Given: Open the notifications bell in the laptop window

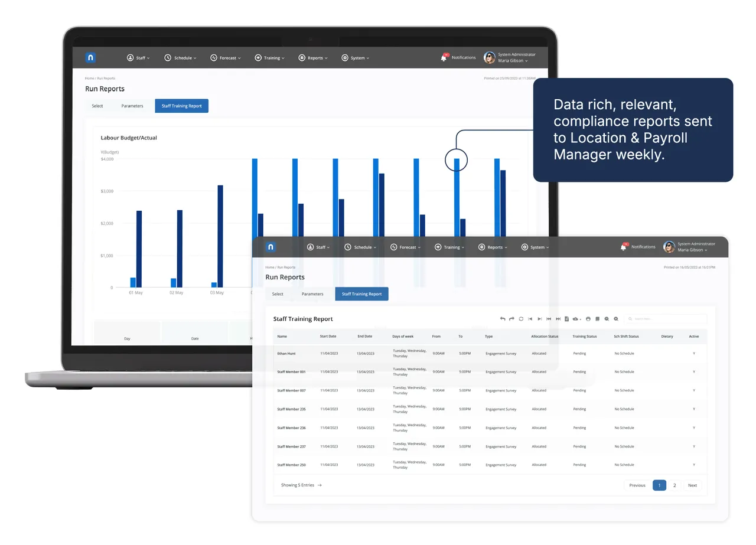Looking at the screenshot, I should tap(444, 57).
